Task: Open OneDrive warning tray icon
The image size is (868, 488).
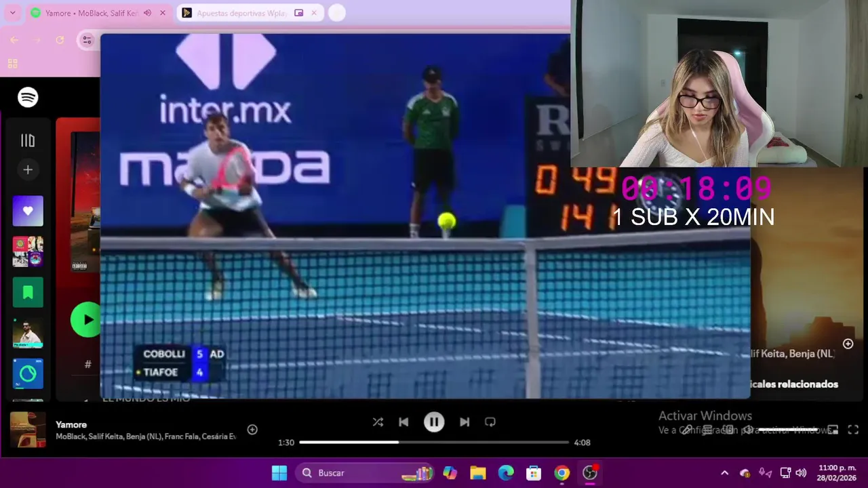Action: pos(745,473)
